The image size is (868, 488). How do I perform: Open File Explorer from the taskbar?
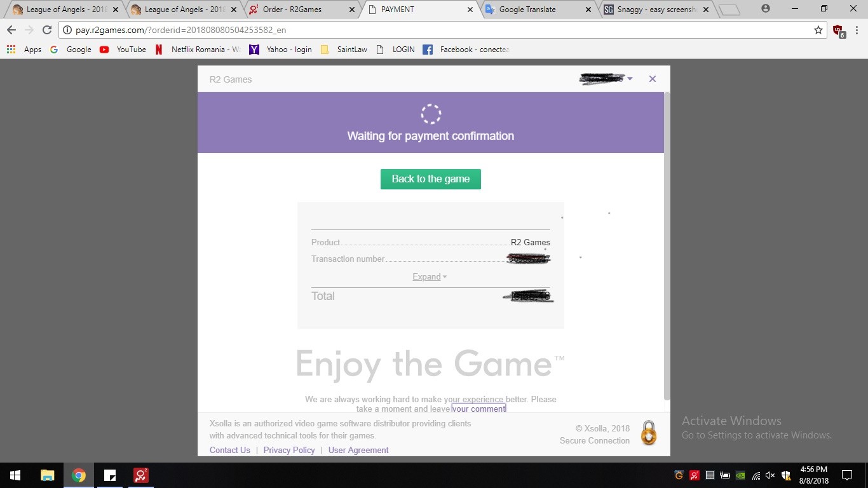48,475
